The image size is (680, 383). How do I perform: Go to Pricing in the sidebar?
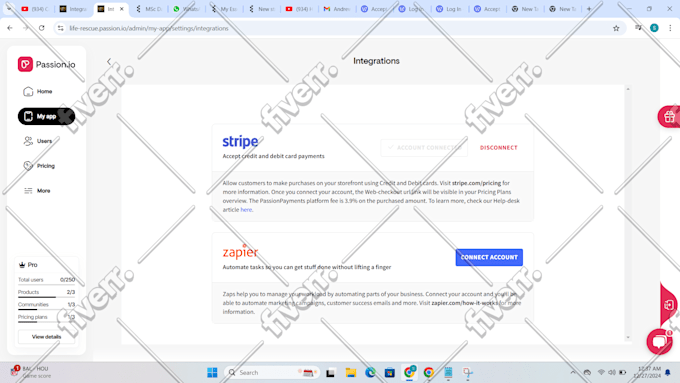(39, 166)
